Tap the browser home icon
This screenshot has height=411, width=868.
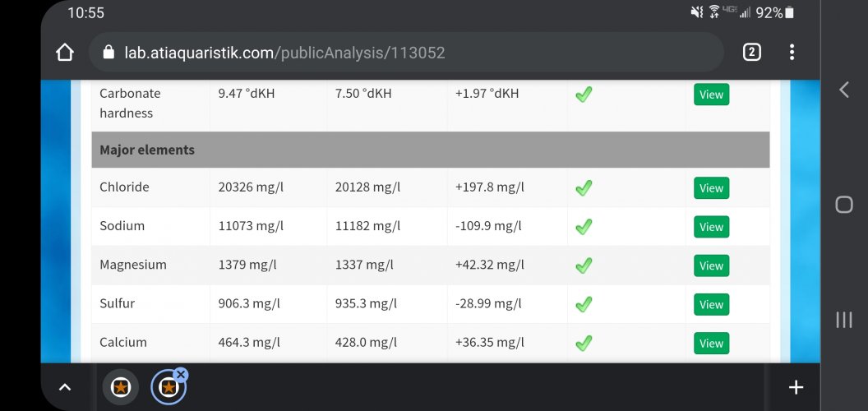(65, 53)
